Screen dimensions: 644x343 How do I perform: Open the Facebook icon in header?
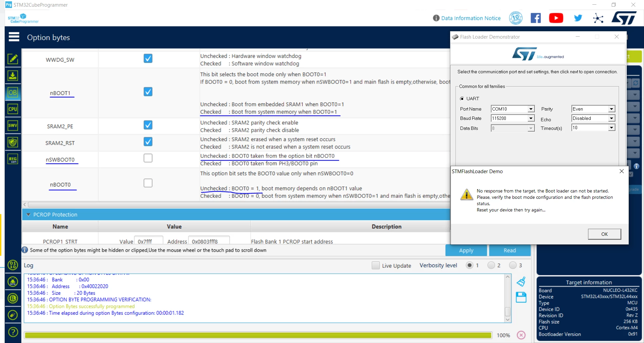pyautogui.click(x=535, y=18)
